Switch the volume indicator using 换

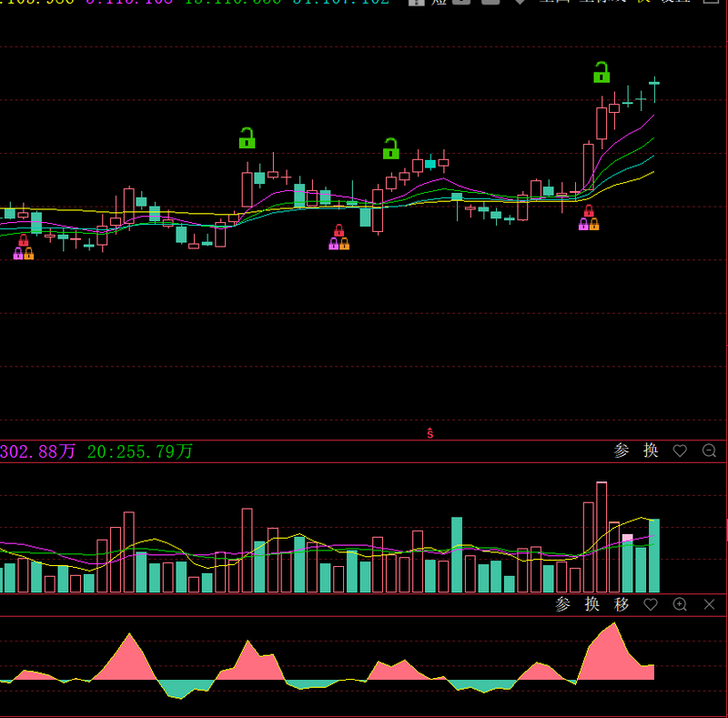(651, 450)
